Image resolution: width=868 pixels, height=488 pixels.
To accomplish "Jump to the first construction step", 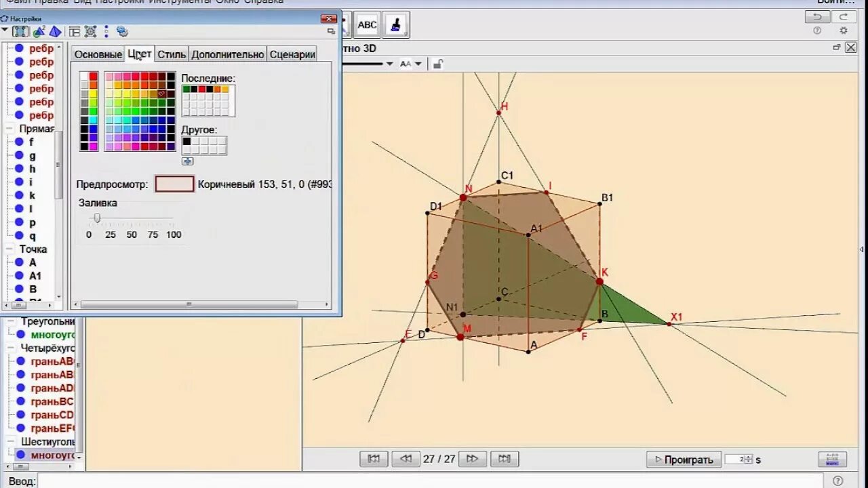I will click(x=374, y=459).
